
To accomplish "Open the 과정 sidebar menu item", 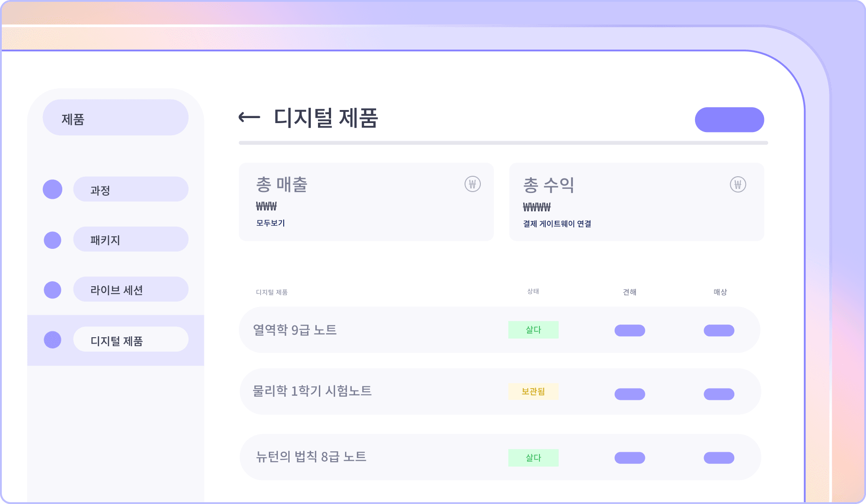I will [130, 189].
